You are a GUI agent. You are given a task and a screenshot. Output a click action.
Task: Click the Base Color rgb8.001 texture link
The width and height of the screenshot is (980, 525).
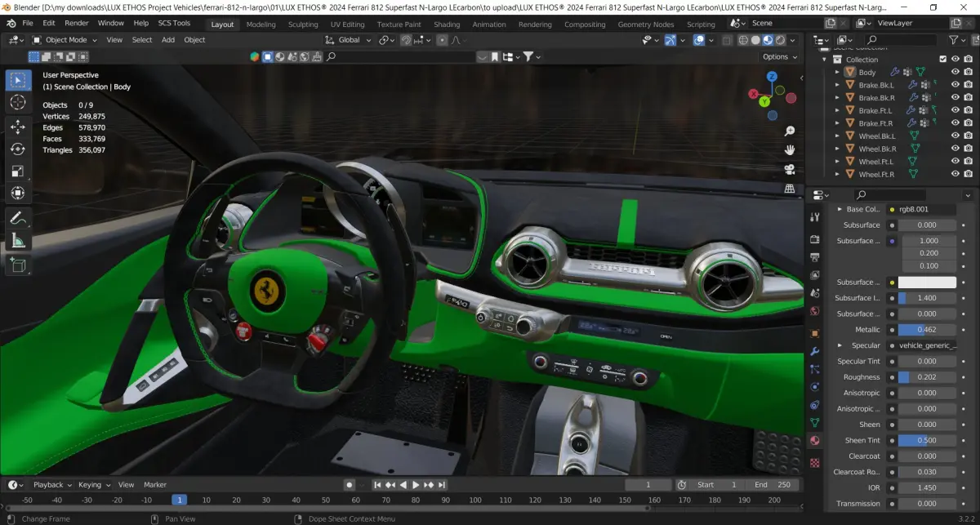tap(927, 209)
